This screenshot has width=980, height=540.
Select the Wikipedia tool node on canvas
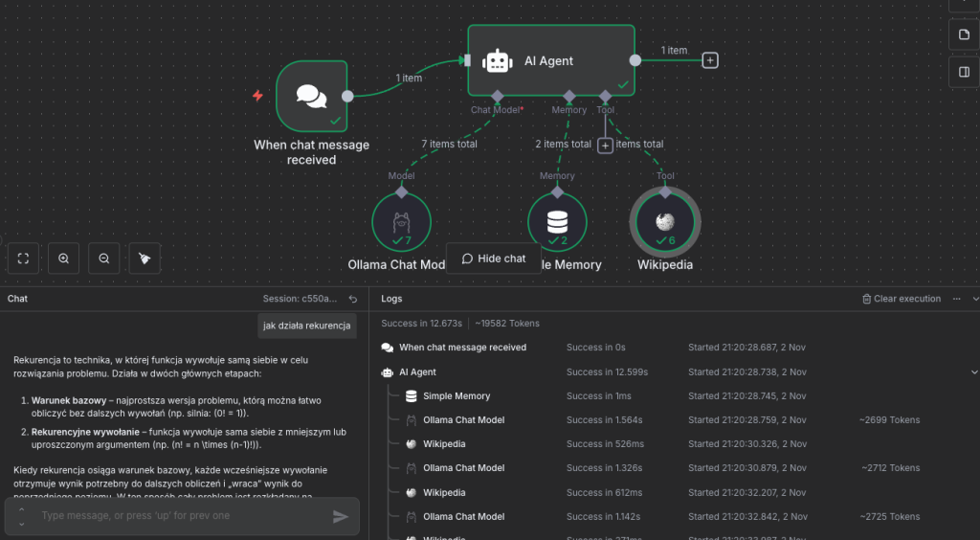click(x=665, y=221)
